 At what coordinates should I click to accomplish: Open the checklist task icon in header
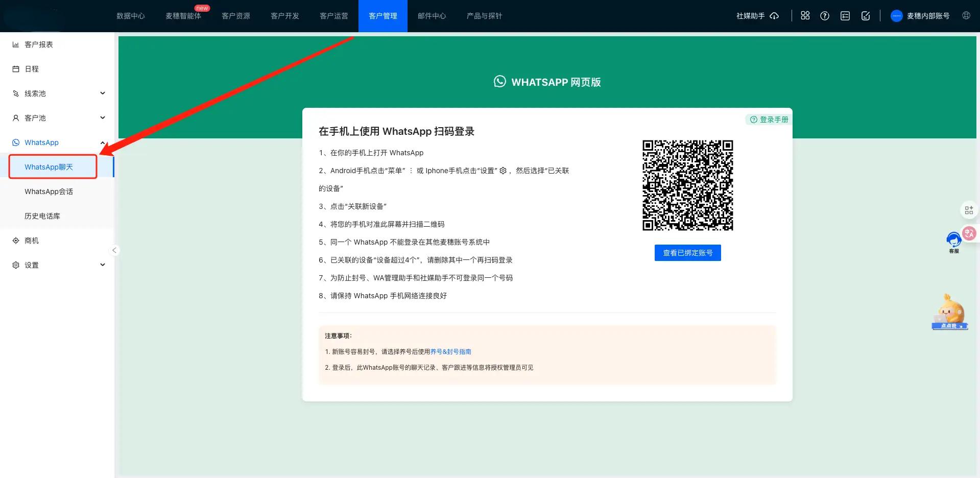pyautogui.click(x=845, y=16)
